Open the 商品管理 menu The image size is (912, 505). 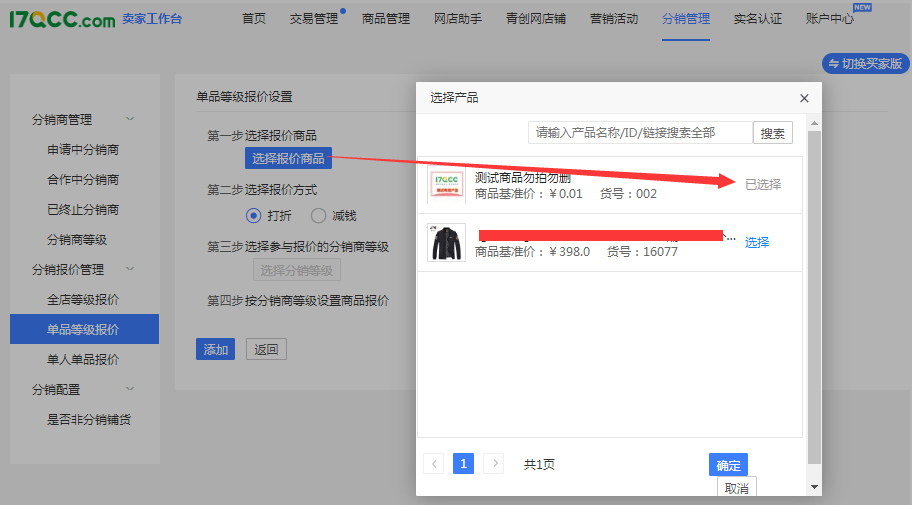pos(386,19)
